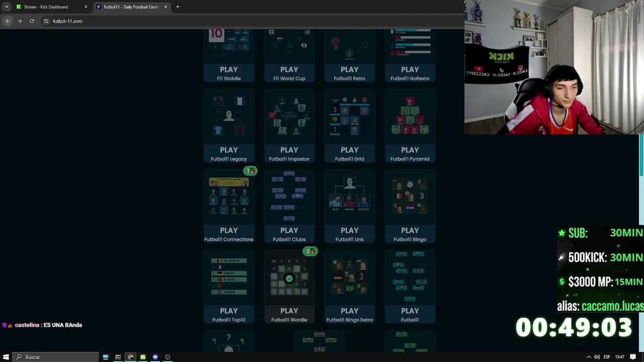Click the Futbol11 Statdle label text
644x362 pixels.
click(x=229, y=78)
